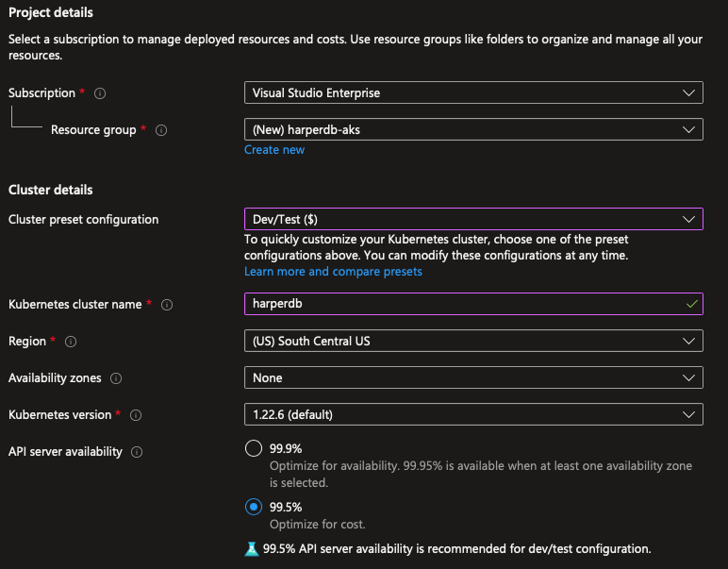Expand the Resource group dropdown
The image size is (728, 569).
473,129
